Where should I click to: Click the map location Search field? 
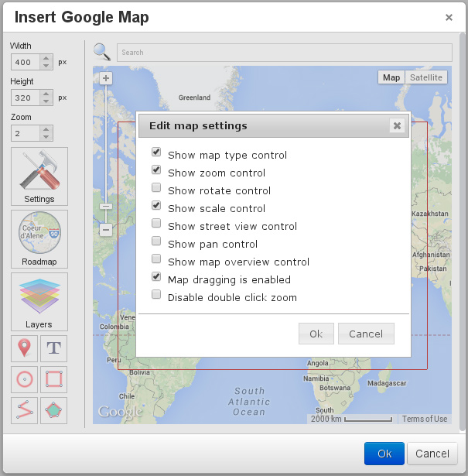click(x=284, y=52)
